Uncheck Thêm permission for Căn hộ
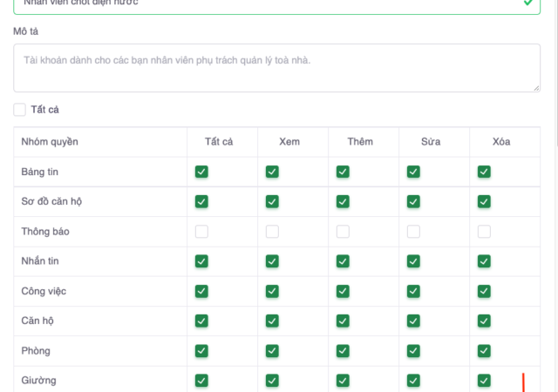 tap(343, 321)
